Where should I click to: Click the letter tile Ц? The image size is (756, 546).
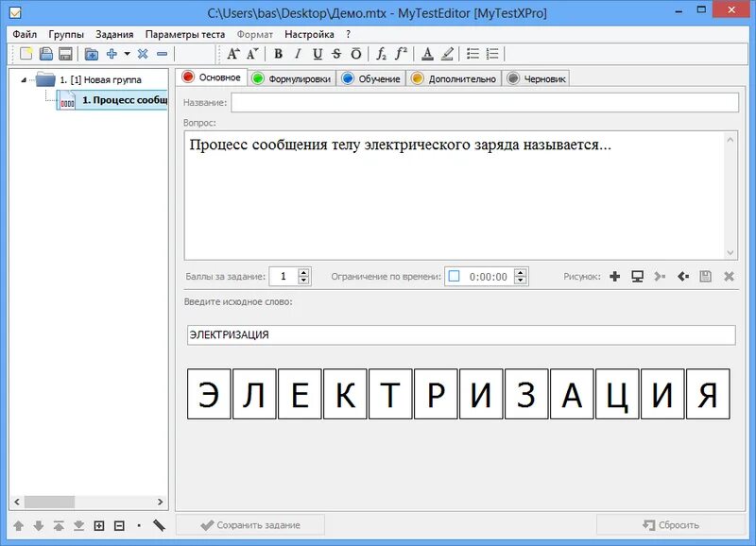(617, 394)
